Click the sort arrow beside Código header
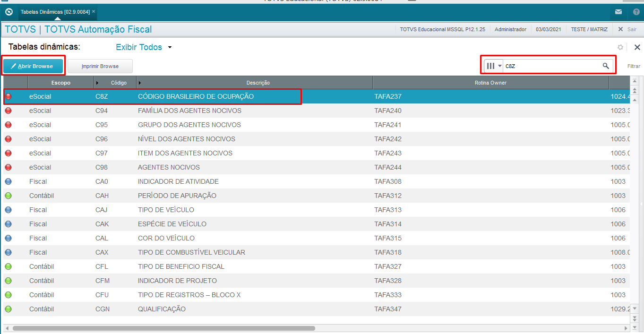This screenshot has width=644, height=334. [97, 83]
